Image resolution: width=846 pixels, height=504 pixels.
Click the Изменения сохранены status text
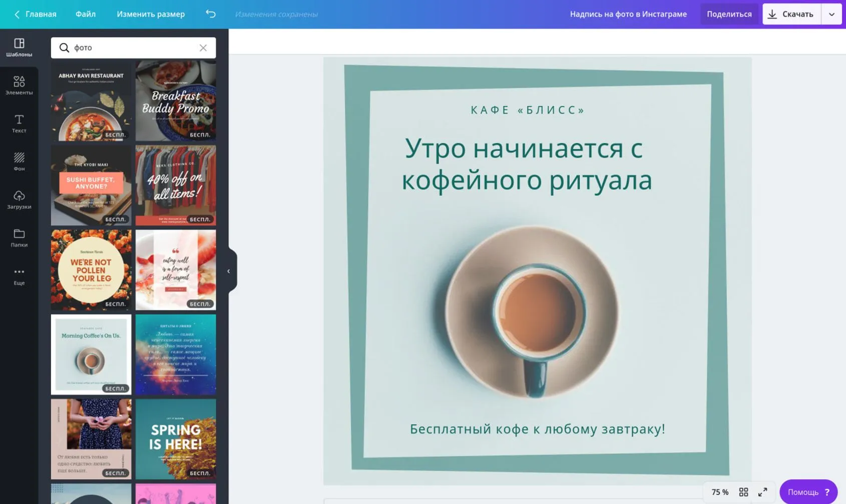coord(276,14)
